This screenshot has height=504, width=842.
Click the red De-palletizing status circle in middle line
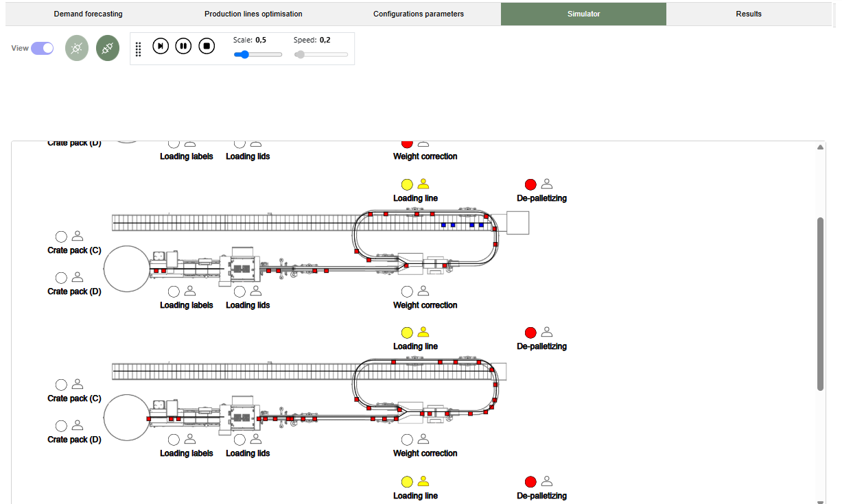point(530,333)
